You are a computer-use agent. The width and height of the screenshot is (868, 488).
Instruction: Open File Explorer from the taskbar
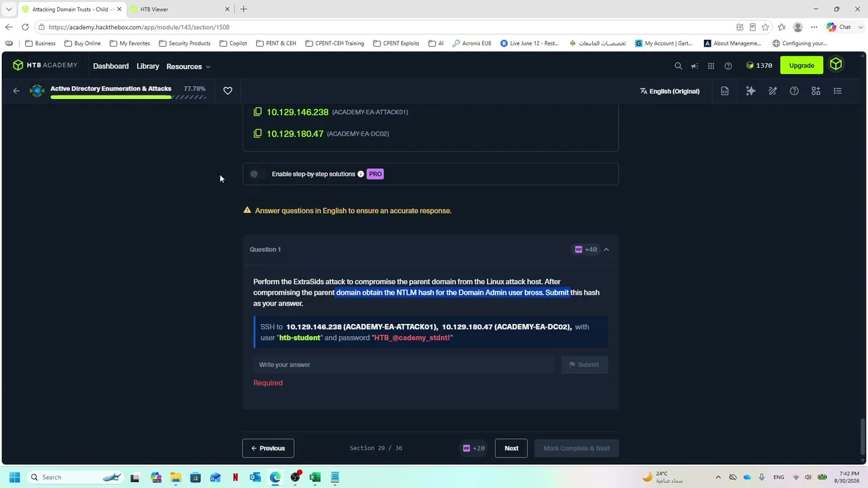pos(176,477)
